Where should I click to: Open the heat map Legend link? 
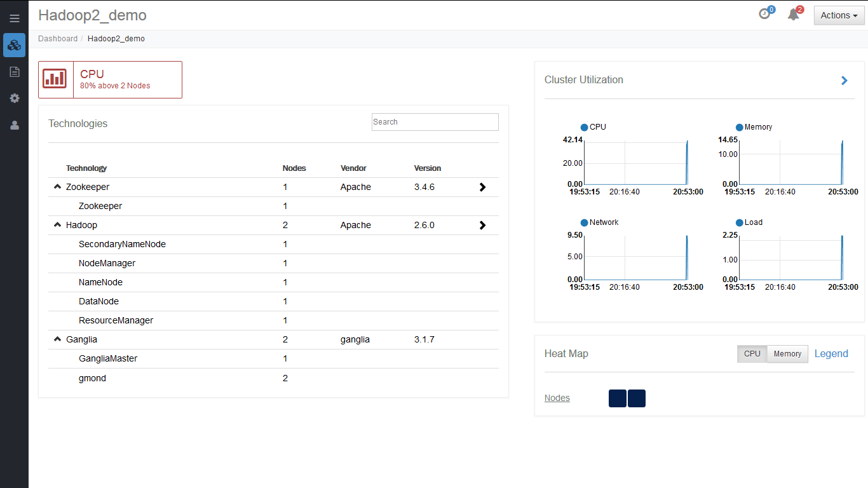click(x=831, y=354)
